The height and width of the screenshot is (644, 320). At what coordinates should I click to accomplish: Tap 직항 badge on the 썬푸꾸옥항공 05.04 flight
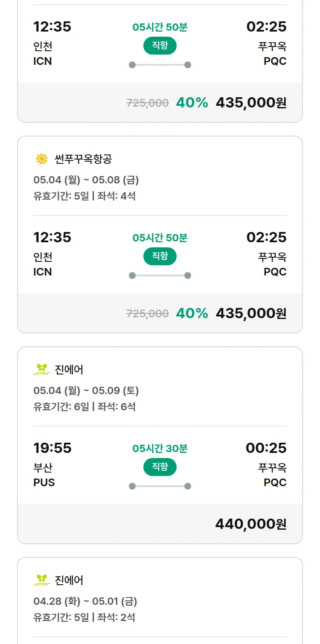[x=160, y=256]
